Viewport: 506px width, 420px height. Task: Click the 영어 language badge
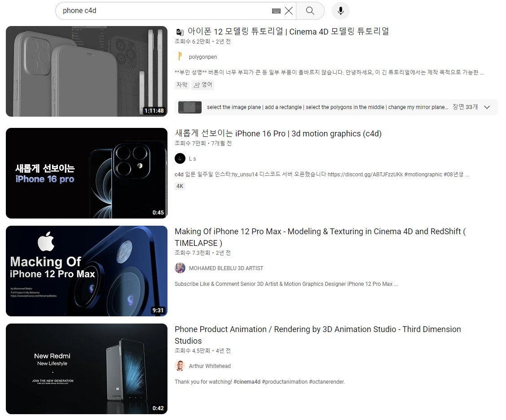click(202, 85)
